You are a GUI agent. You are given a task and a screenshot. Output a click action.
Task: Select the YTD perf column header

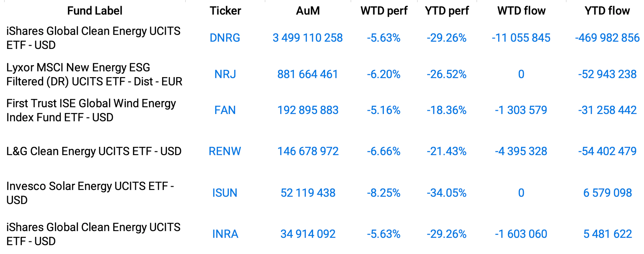click(x=447, y=11)
